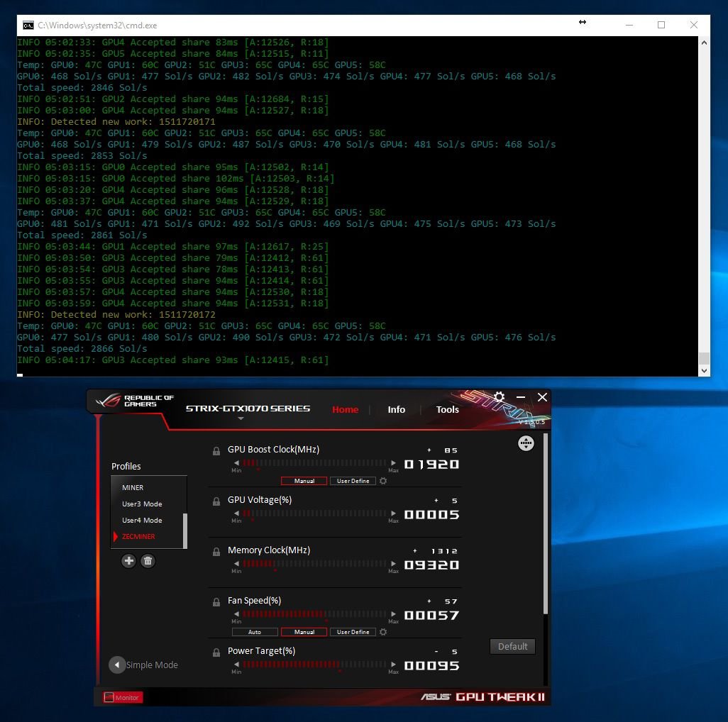Reset settings with Default button
The width and height of the screenshot is (728, 722).
click(512, 646)
